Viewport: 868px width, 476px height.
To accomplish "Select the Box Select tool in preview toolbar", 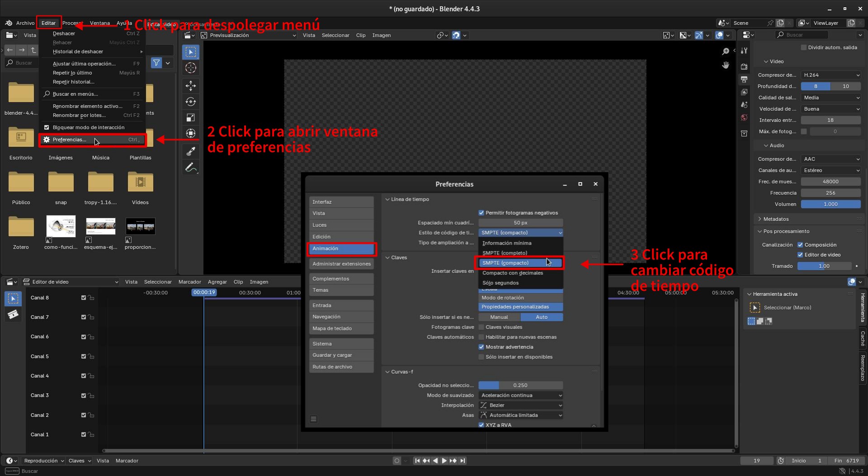I will [191, 52].
